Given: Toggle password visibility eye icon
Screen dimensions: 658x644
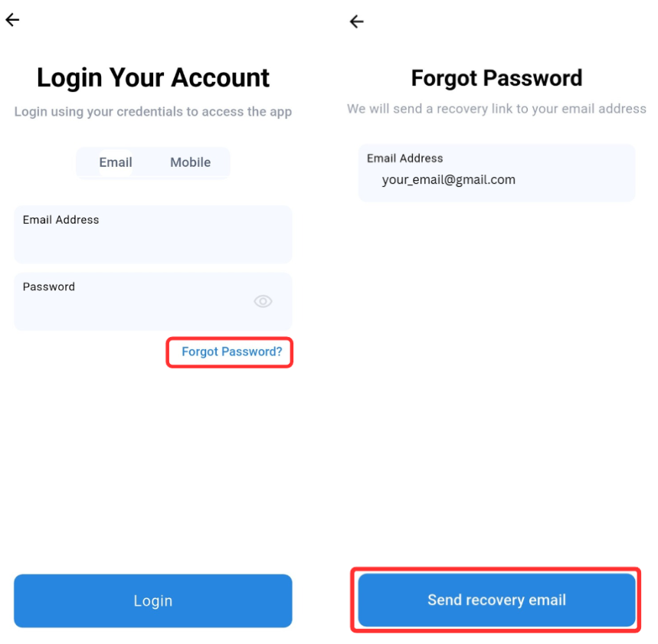Looking at the screenshot, I should click(263, 302).
